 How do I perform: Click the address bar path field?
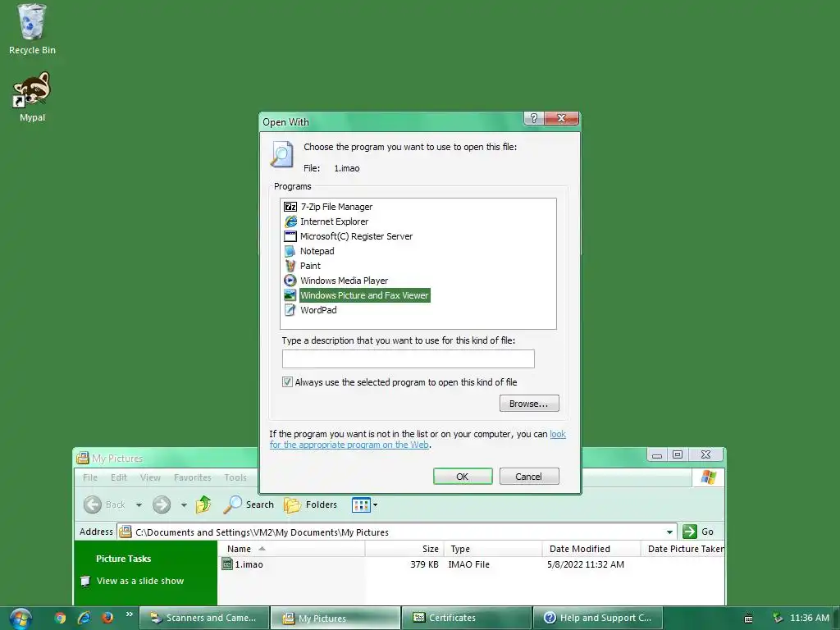coord(396,532)
